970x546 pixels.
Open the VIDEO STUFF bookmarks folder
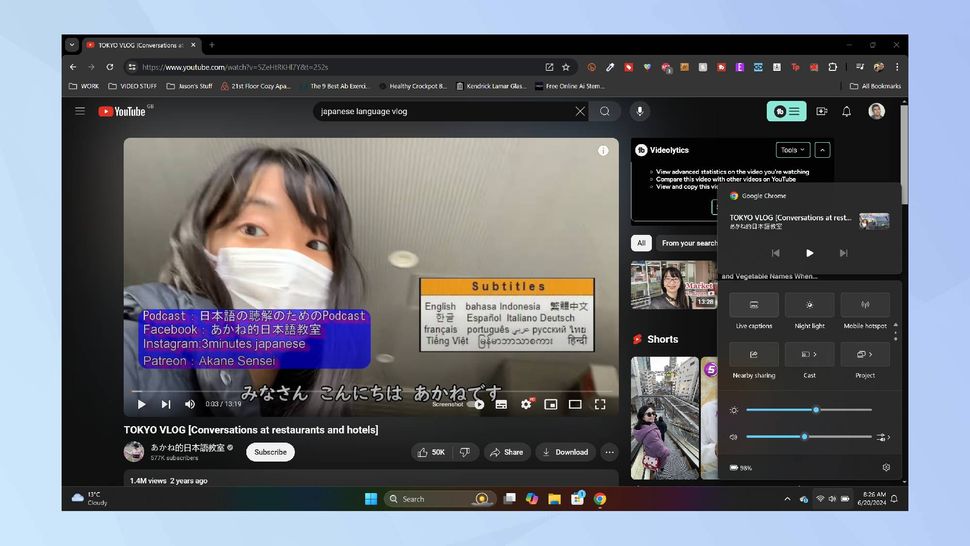pos(132,86)
